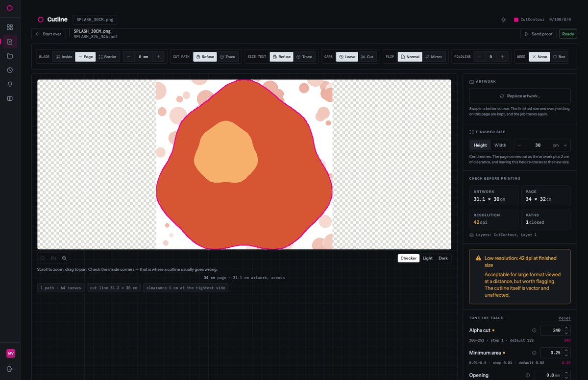
Task: Click the sign-out icon at sidebar bottom
Action: pos(10,369)
